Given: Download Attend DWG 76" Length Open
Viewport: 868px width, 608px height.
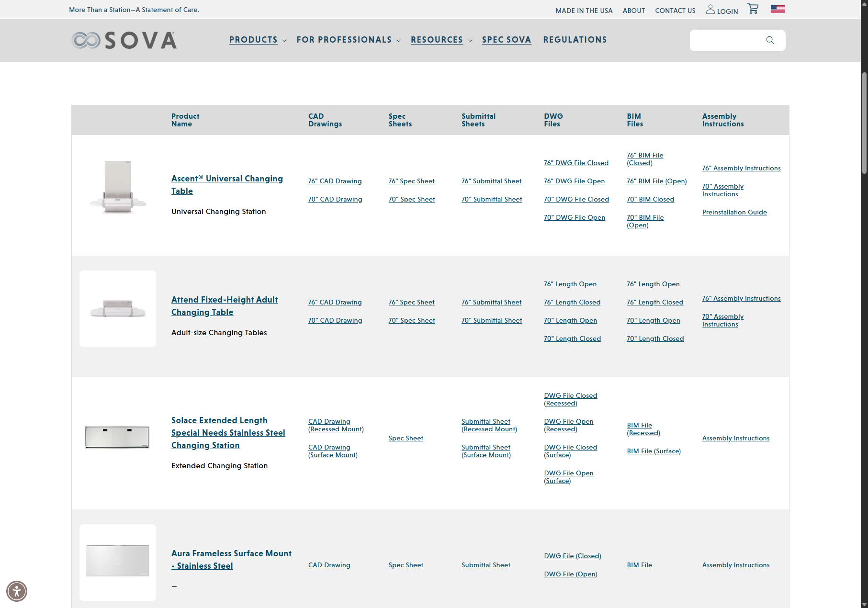Looking at the screenshot, I should pyautogui.click(x=570, y=284).
